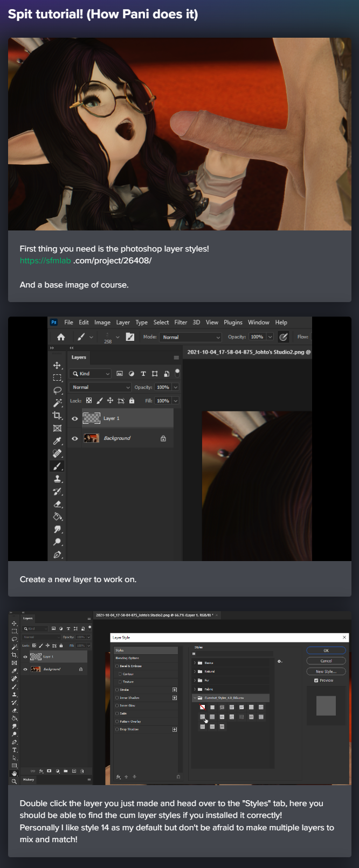Toggle visibility of the Background layer
This screenshot has height=868, width=359.
(x=75, y=438)
